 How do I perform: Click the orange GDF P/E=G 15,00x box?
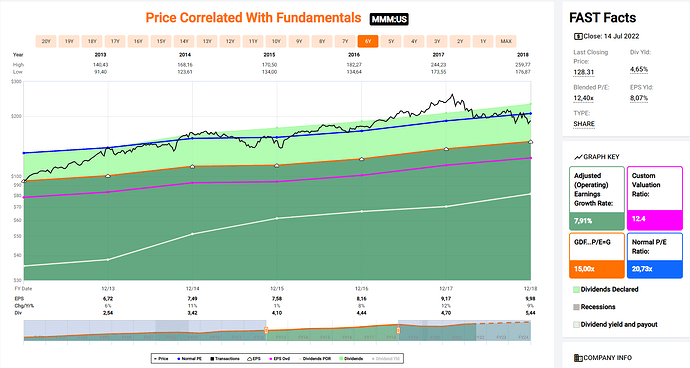(597, 256)
